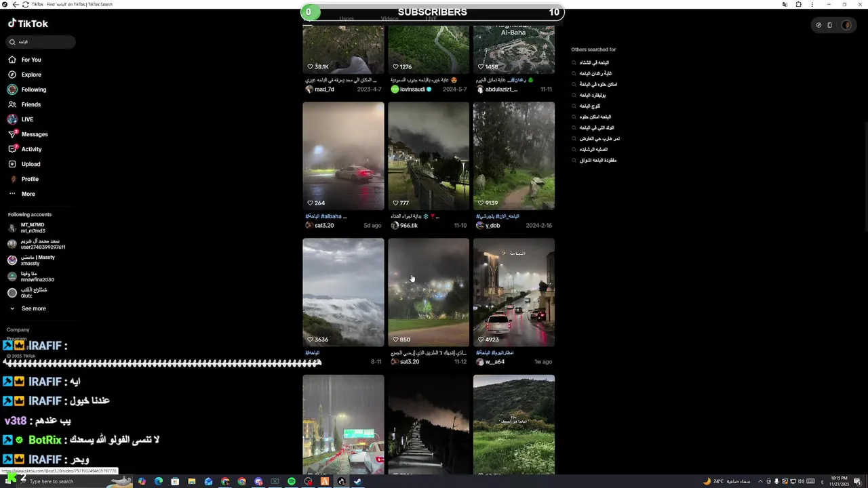868x488 pixels.
Task: Click the compass icon in top-right pill
Action: coord(818,25)
